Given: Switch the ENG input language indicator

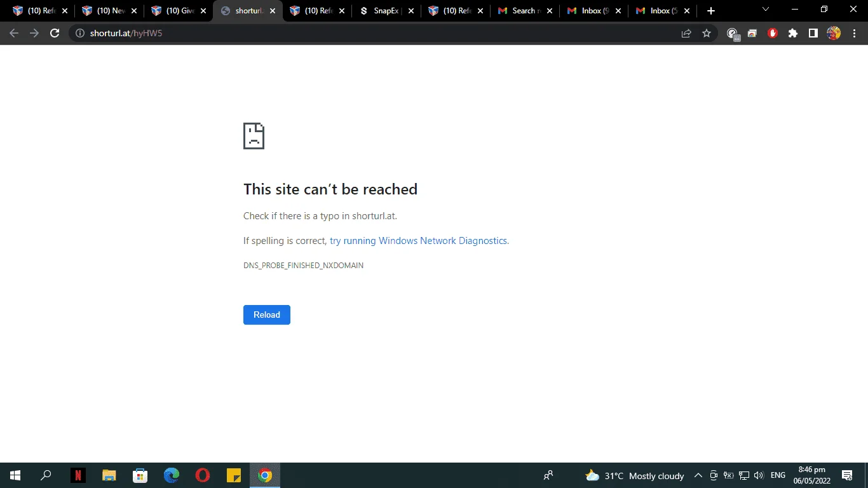Looking at the screenshot, I should pos(778,475).
